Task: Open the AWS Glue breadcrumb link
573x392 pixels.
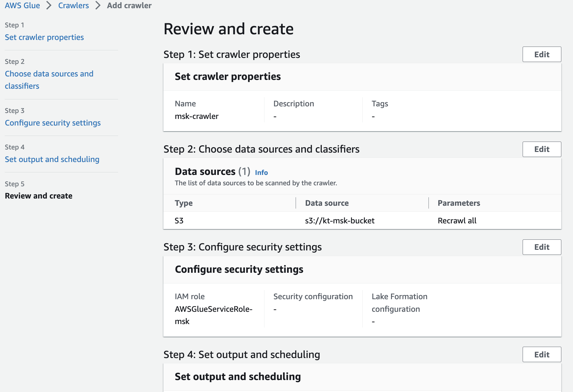Action: click(22, 5)
